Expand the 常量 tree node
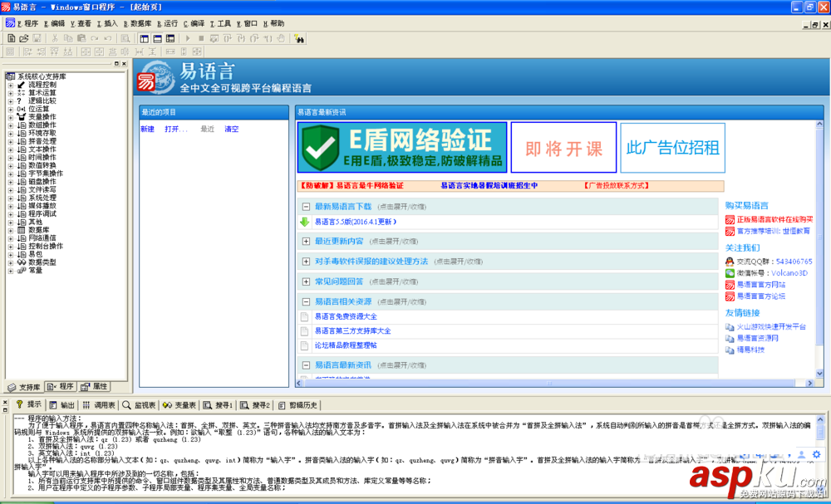Screen dimensions: 831x504 [11, 271]
